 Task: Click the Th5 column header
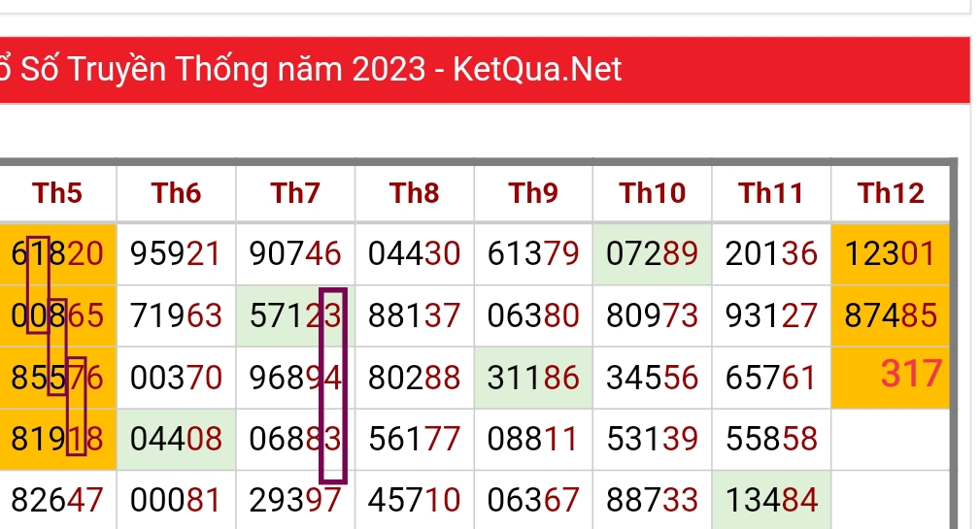pos(57,193)
